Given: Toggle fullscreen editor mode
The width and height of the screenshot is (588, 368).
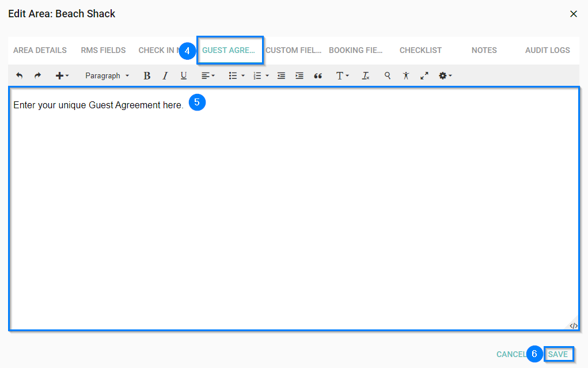Looking at the screenshot, I should tap(424, 75).
